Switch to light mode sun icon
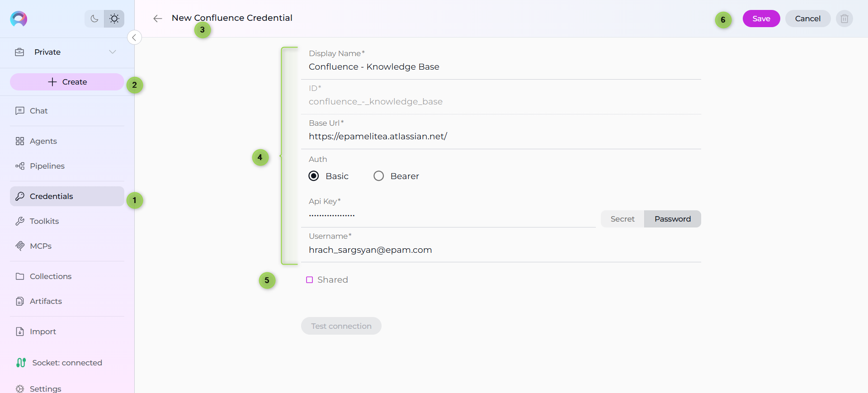Image resolution: width=868 pixels, height=393 pixels. coord(114,19)
